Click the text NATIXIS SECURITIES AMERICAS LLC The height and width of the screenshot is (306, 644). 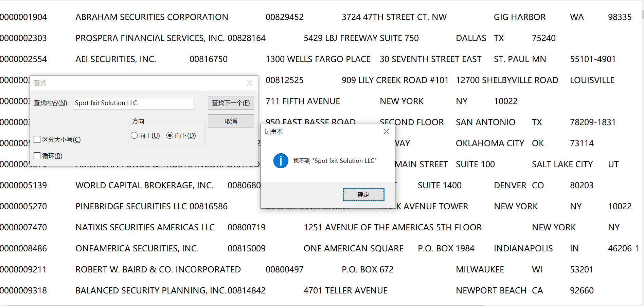click(145, 227)
